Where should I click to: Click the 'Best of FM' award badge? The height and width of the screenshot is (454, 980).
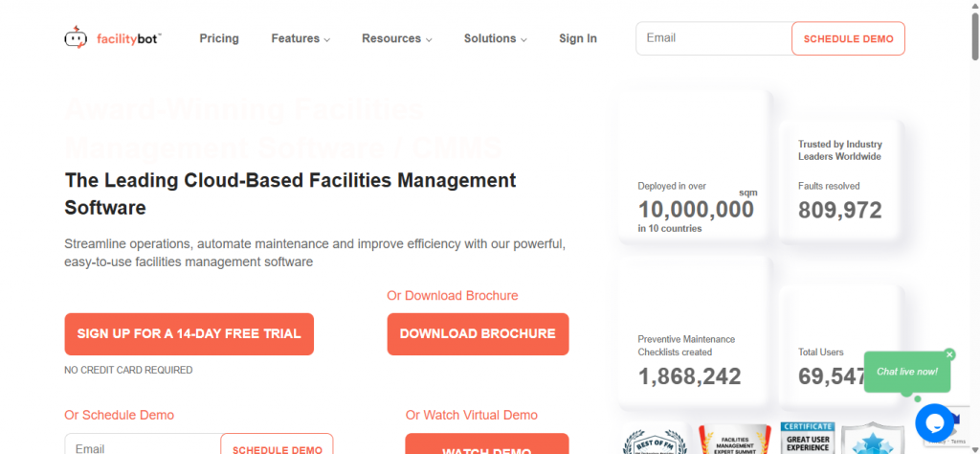(x=655, y=440)
